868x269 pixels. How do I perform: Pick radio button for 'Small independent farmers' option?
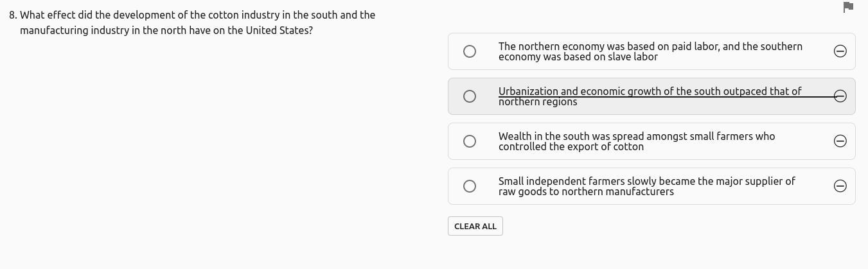pos(470,186)
